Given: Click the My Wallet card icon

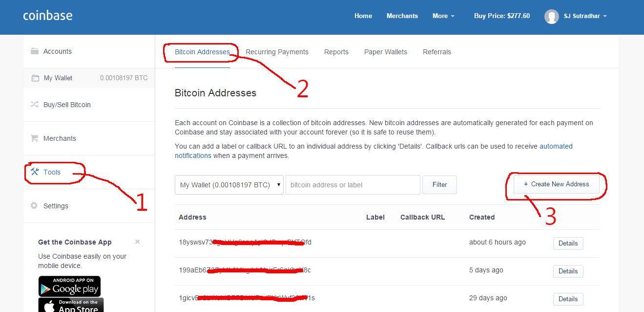Looking at the screenshot, I should pos(35,78).
